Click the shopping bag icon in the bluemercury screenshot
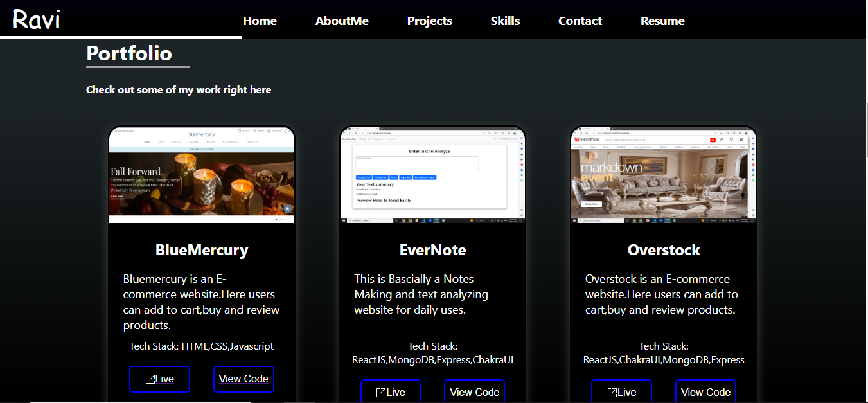 286,131
